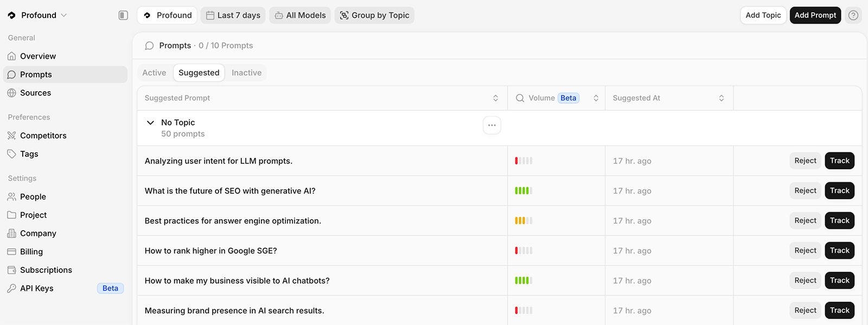Click the Project folder icon
Image resolution: width=868 pixels, height=325 pixels.
(x=11, y=215)
